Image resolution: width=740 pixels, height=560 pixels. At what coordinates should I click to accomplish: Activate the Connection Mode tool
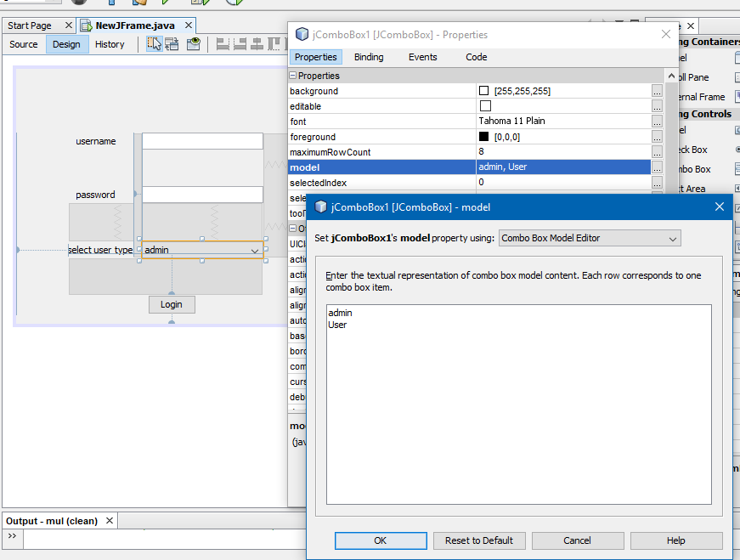[171, 44]
